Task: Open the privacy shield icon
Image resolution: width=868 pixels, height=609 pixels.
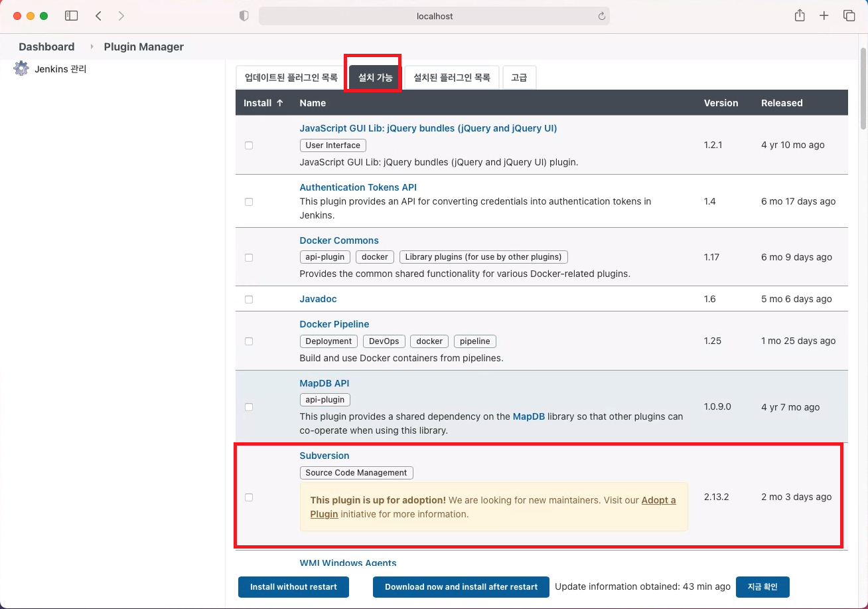Action: point(244,16)
